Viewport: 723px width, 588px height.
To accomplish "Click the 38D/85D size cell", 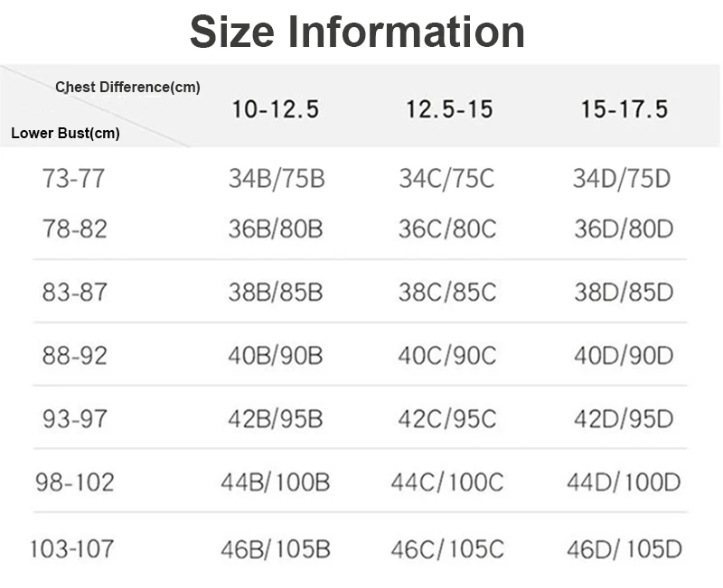I will point(624,292).
